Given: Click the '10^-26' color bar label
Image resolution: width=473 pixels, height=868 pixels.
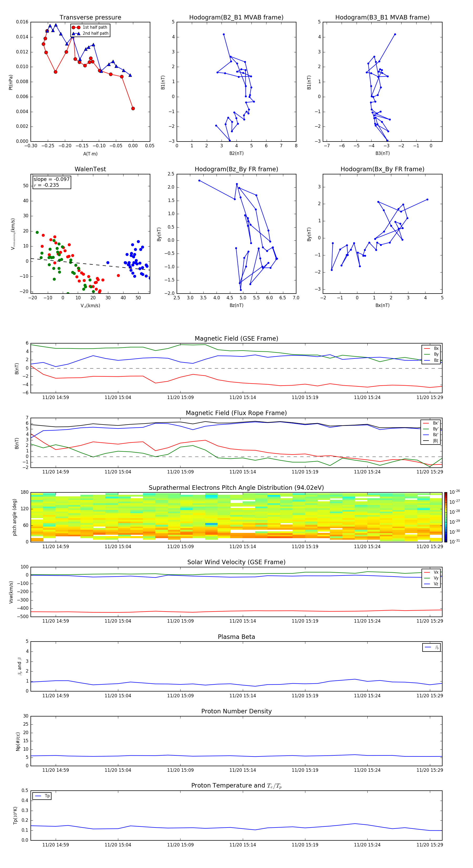Looking at the screenshot, I should (455, 492).
